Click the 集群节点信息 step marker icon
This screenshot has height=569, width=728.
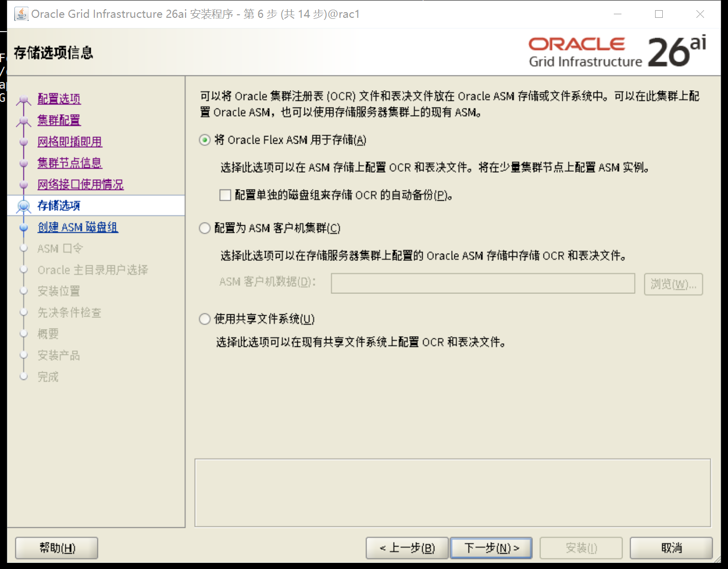(23, 164)
